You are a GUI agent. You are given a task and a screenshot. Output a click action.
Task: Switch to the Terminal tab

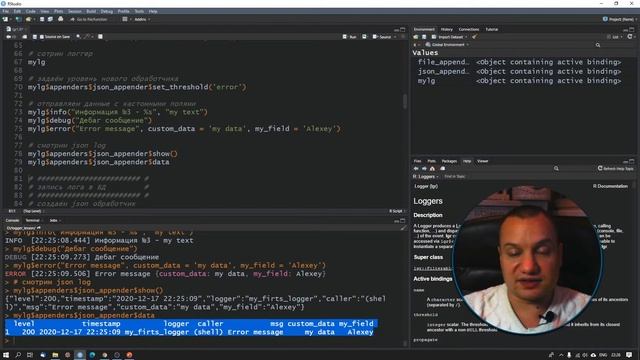33,220
